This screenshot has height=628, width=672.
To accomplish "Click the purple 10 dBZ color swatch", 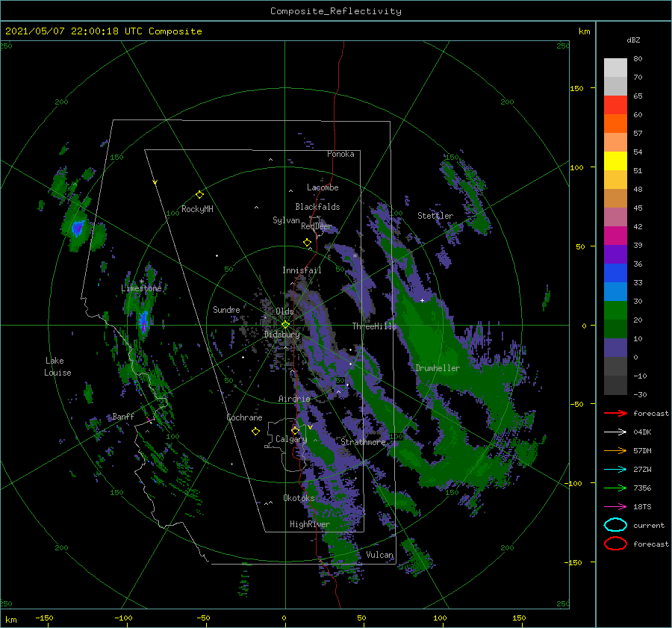I will click(x=615, y=348).
